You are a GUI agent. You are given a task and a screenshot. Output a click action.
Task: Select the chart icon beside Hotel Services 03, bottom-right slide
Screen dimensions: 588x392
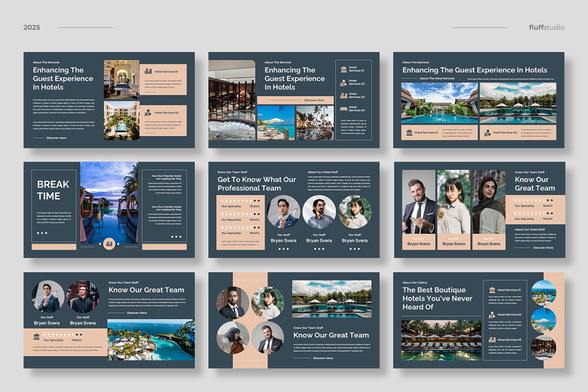(492, 340)
